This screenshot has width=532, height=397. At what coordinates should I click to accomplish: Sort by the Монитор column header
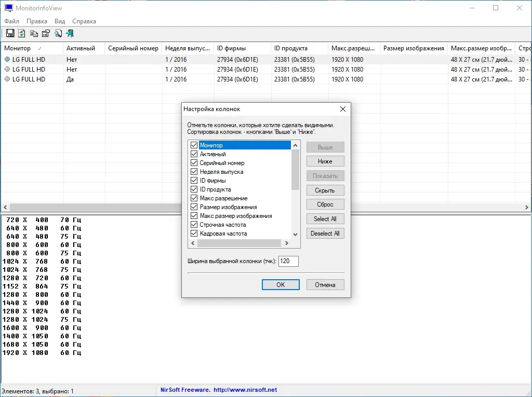(x=32, y=48)
